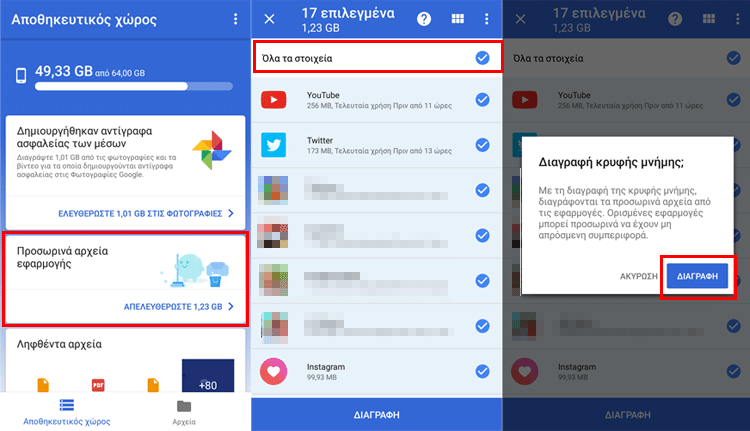Open three-dot menu in middle screen header
The image size is (750, 431).
[486, 19]
